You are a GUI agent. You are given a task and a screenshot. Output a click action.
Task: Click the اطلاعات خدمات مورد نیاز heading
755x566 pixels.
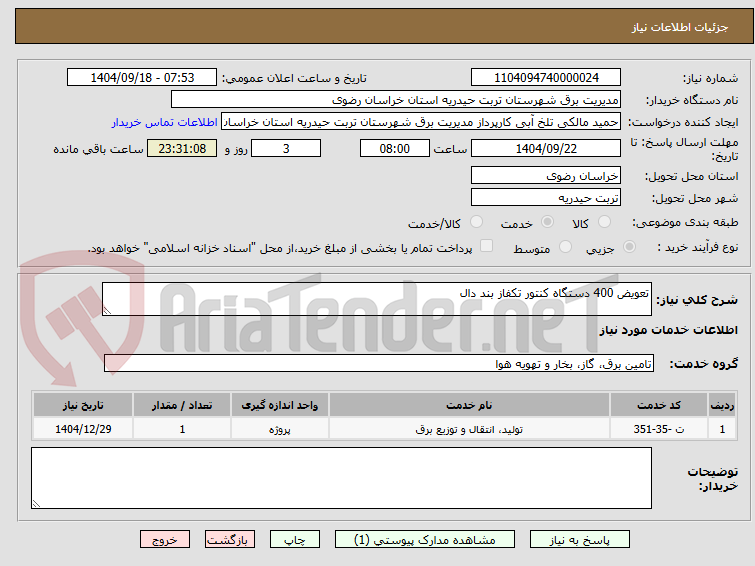(x=668, y=330)
